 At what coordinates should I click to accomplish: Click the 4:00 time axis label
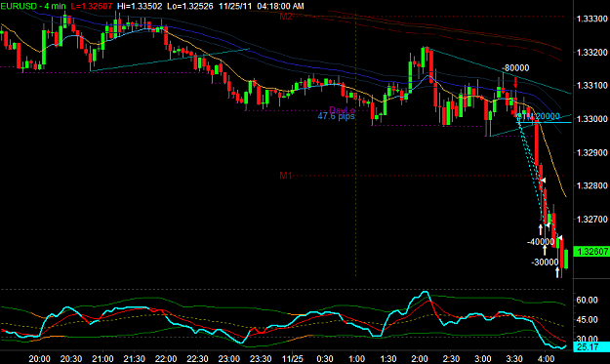tap(546, 359)
